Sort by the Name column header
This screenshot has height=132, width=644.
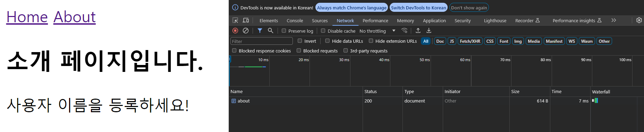click(x=296, y=92)
